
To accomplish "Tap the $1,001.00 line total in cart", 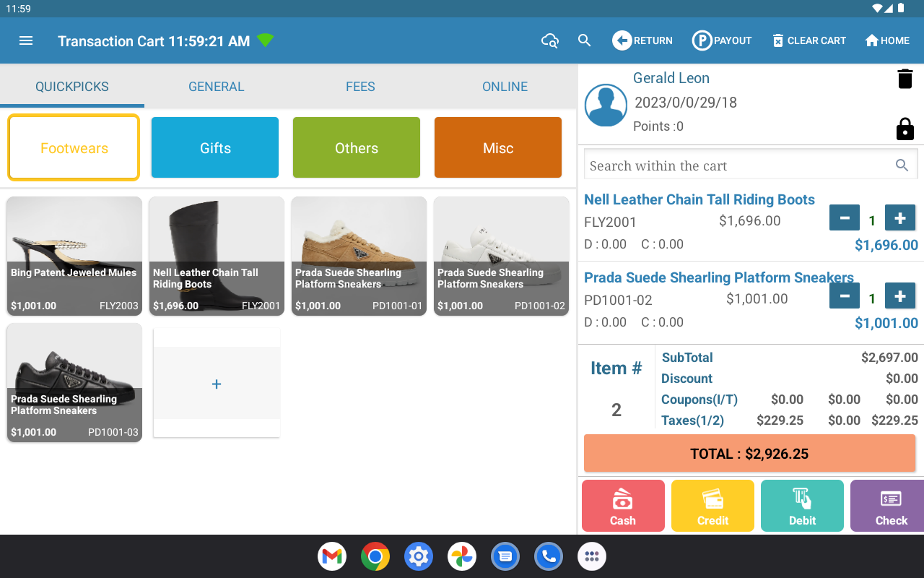I will [886, 323].
